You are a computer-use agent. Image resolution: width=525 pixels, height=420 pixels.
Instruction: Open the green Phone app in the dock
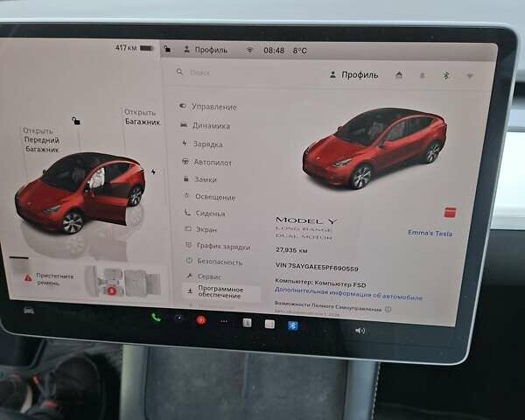pos(156,317)
